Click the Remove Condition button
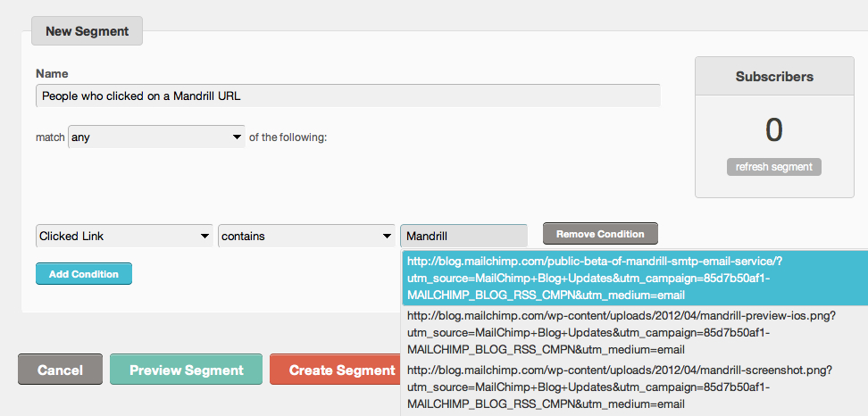 [600, 234]
